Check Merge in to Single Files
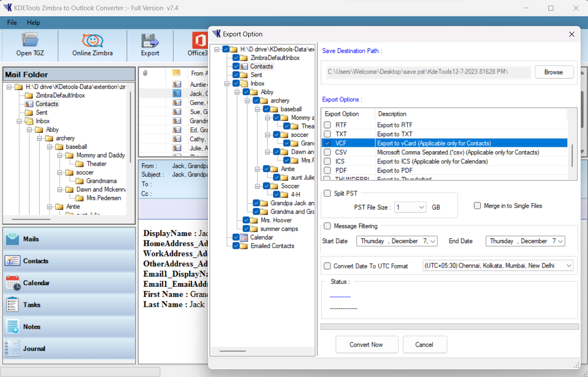This screenshot has width=588, height=377. tap(477, 206)
